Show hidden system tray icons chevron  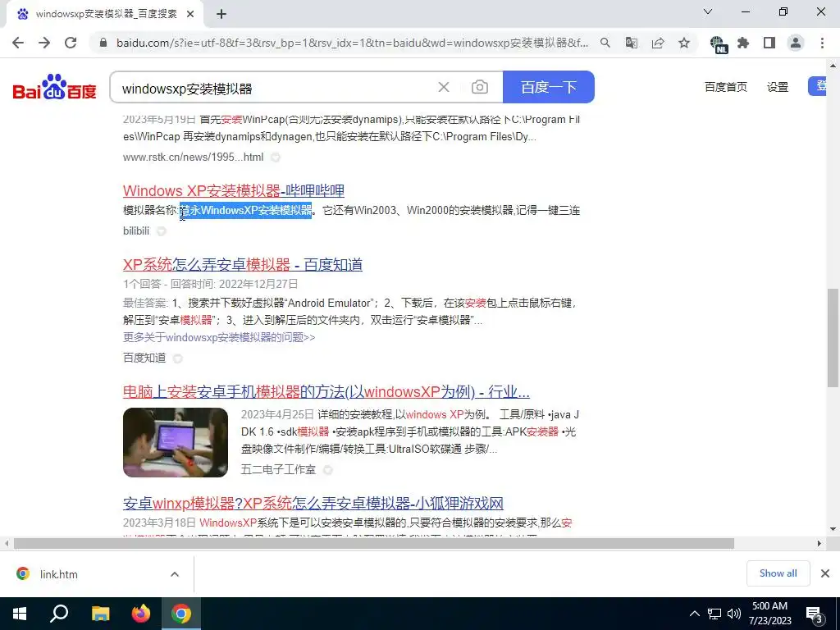(x=694, y=614)
